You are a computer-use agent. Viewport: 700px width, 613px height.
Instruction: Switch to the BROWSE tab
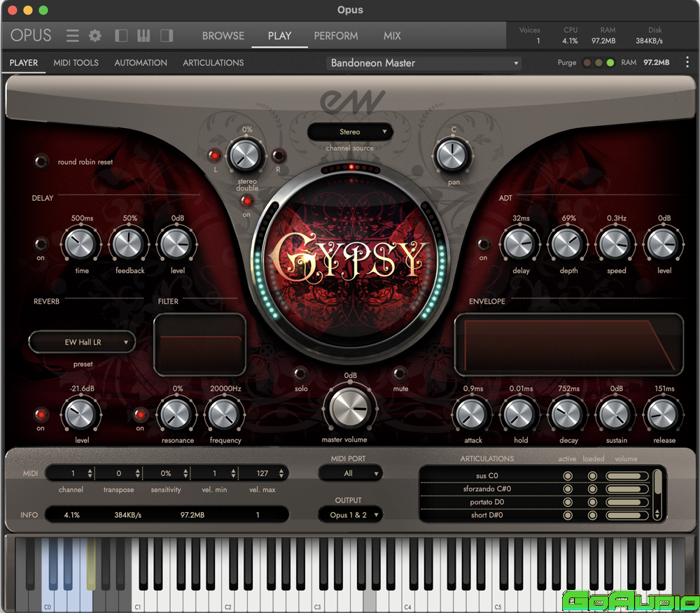click(223, 36)
